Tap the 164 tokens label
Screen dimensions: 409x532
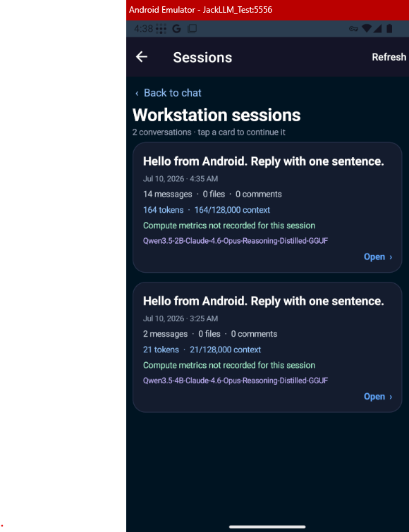tap(164, 210)
